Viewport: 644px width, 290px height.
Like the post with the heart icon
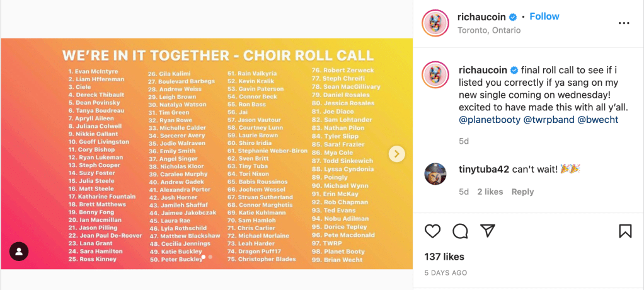click(432, 231)
